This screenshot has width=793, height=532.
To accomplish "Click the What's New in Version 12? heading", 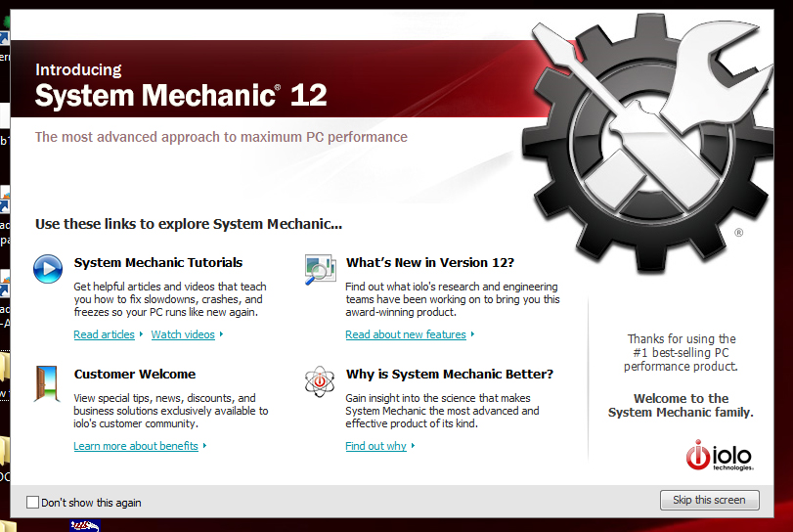I will point(430,262).
